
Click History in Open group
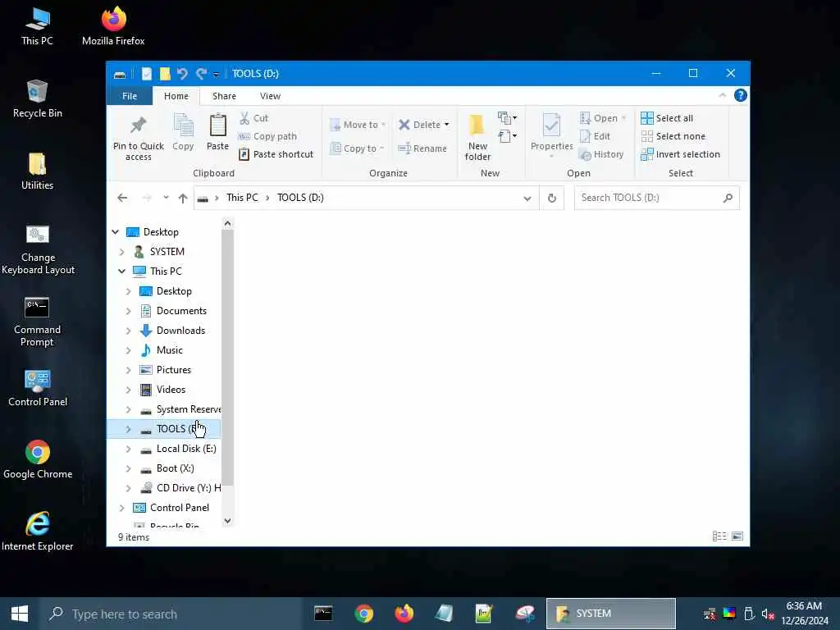click(601, 154)
